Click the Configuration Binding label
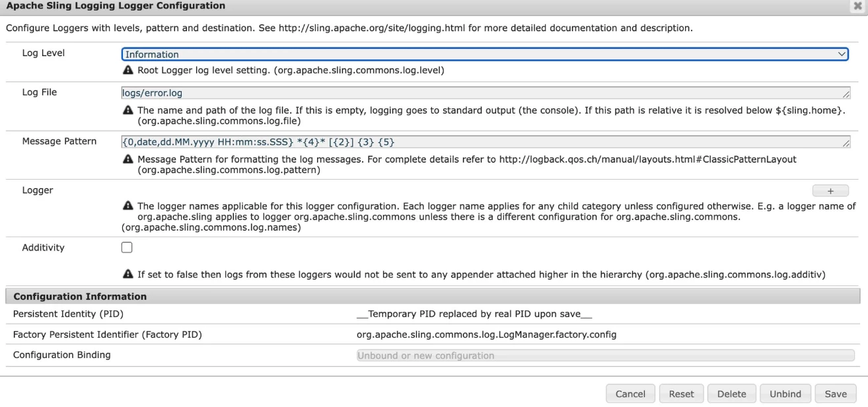This screenshot has width=868, height=407. 62,355
